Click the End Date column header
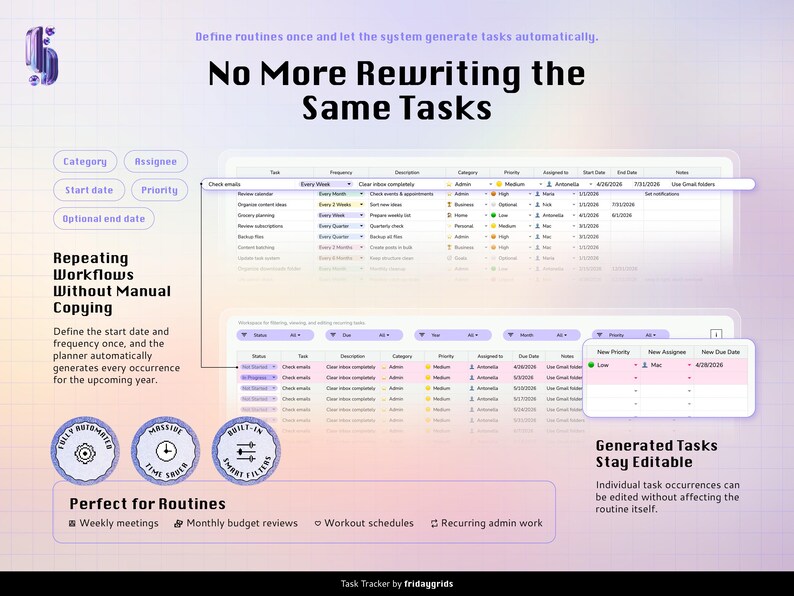Image resolution: width=794 pixels, height=596 pixels. [627, 172]
